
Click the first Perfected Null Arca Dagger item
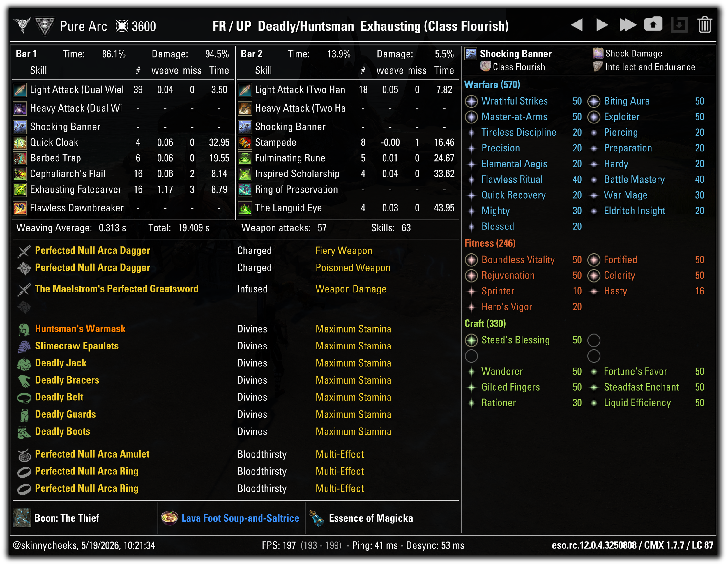92,250
